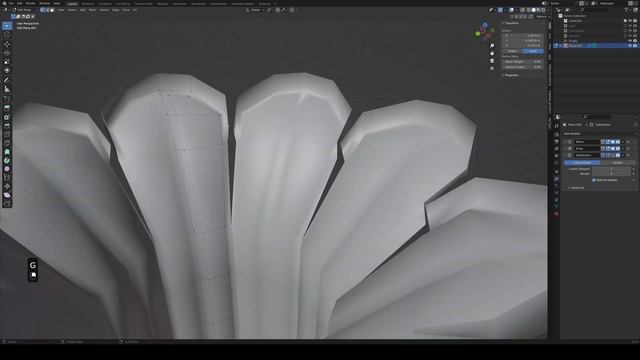
Task: Select Catmull-Clark subdivision type
Action: (582, 162)
